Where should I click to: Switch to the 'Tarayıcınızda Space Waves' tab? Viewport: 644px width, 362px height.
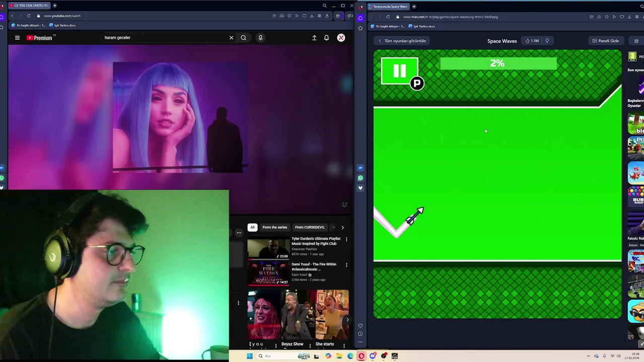click(x=389, y=7)
